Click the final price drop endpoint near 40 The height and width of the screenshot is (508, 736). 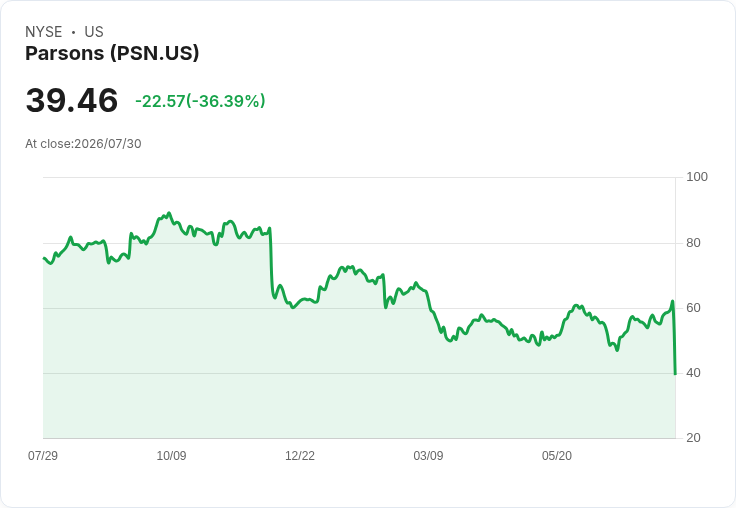[675, 374]
